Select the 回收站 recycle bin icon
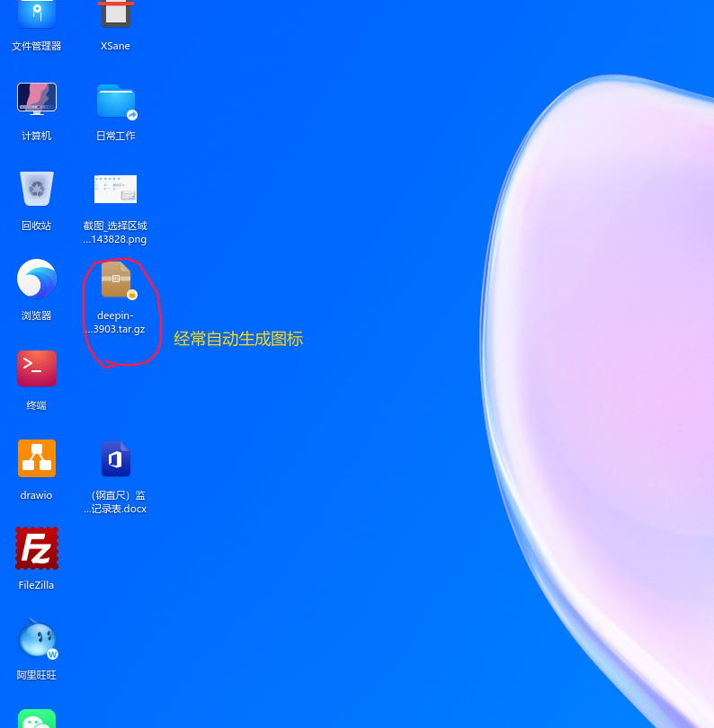Image resolution: width=714 pixels, height=728 pixels. click(x=37, y=189)
